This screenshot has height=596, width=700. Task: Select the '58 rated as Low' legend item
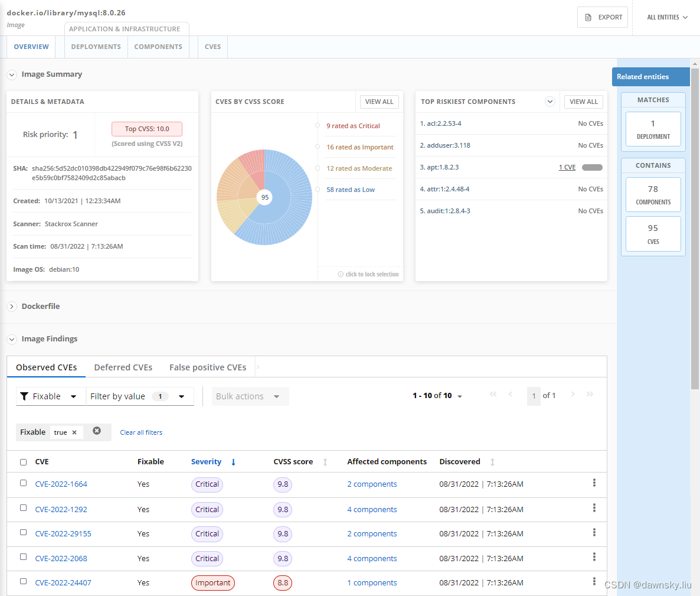[351, 190]
